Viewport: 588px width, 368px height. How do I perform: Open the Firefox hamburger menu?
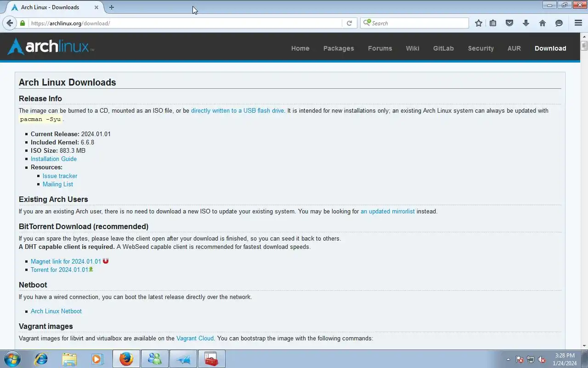click(578, 23)
